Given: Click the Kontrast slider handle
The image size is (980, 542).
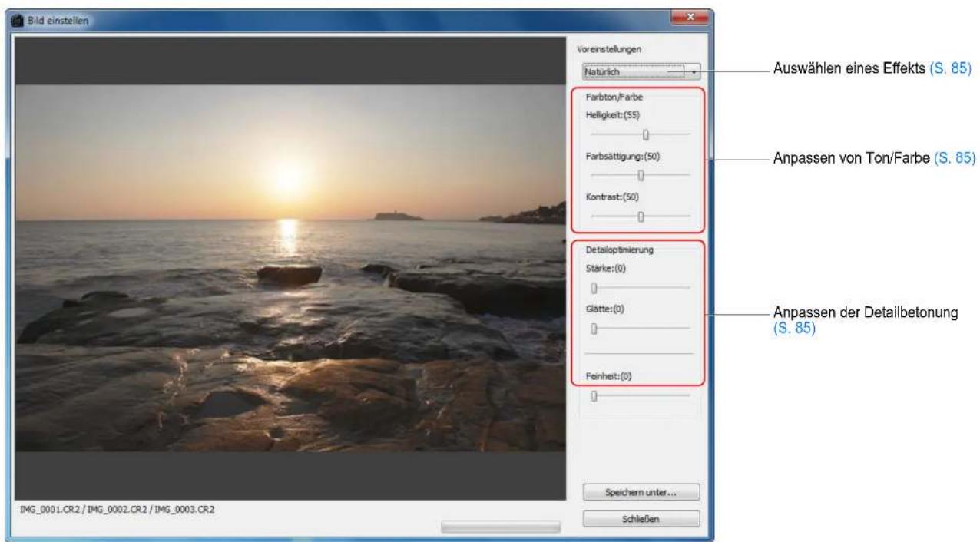Looking at the screenshot, I should tap(641, 216).
